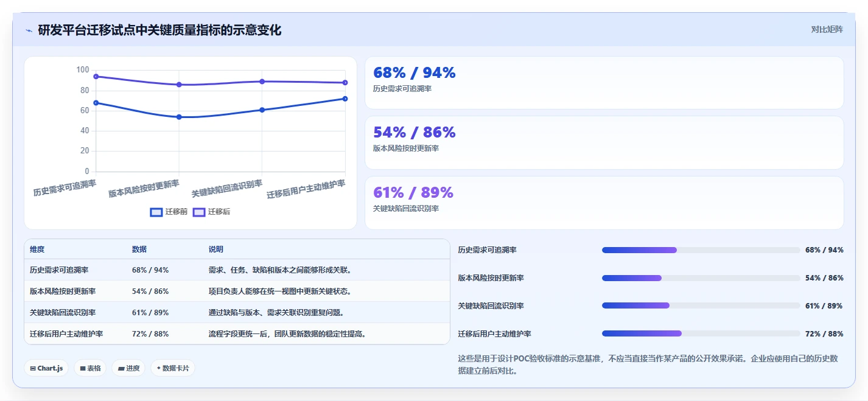Click the 68% / 94% data card value
Image resolution: width=868 pixels, height=401 pixels.
pos(414,73)
